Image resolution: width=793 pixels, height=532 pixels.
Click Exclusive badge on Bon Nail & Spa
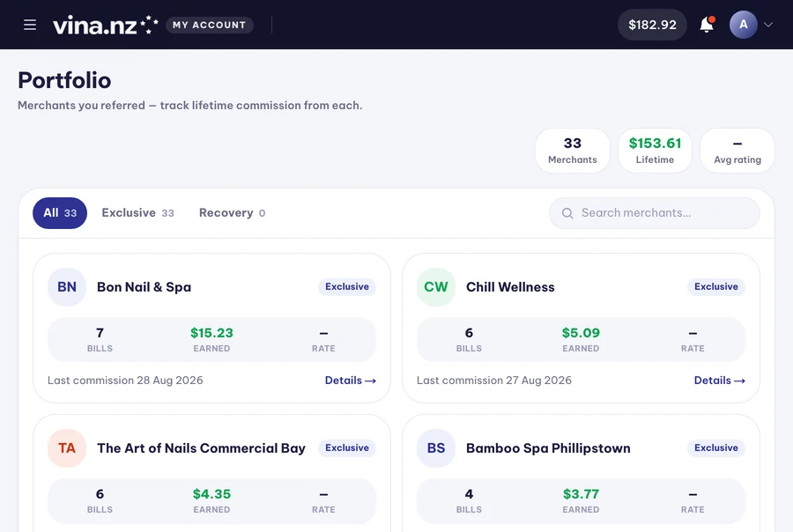click(x=347, y=287)
